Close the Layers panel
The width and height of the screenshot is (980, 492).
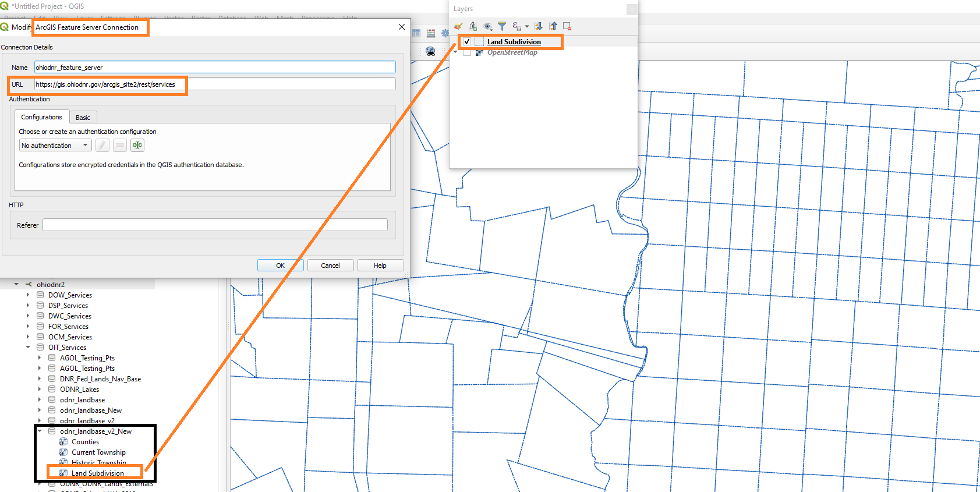[x=632, y=9]
